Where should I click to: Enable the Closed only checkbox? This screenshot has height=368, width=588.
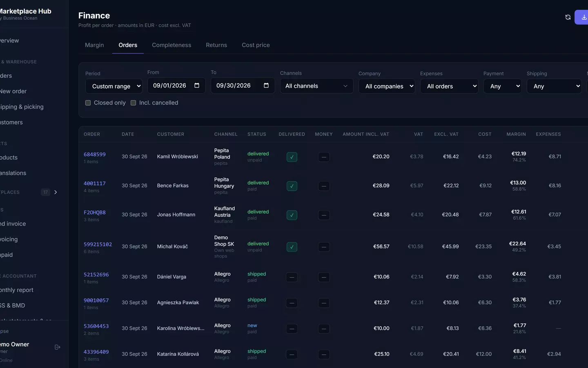point(88,103)
